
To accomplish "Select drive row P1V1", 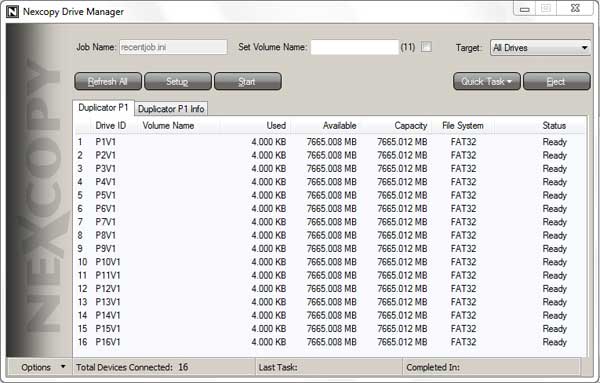I will pyautogui.click(x=330, y=142).
